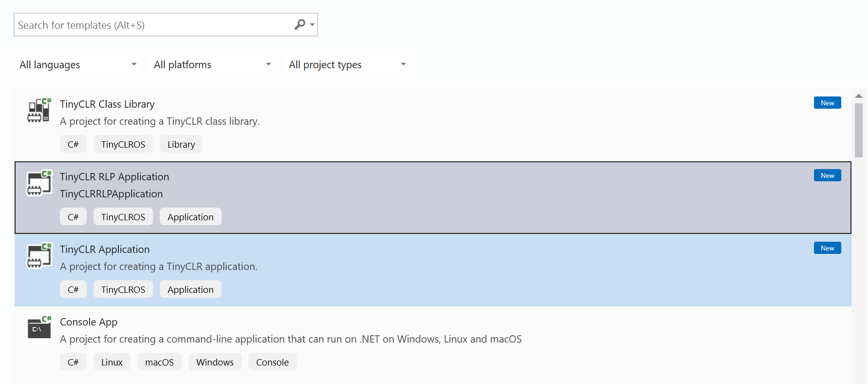The width and height of the screenshot is (868, 384).
Task: Click the New badge on TinyCLR Class Library
Action: [x=827, y=103]
